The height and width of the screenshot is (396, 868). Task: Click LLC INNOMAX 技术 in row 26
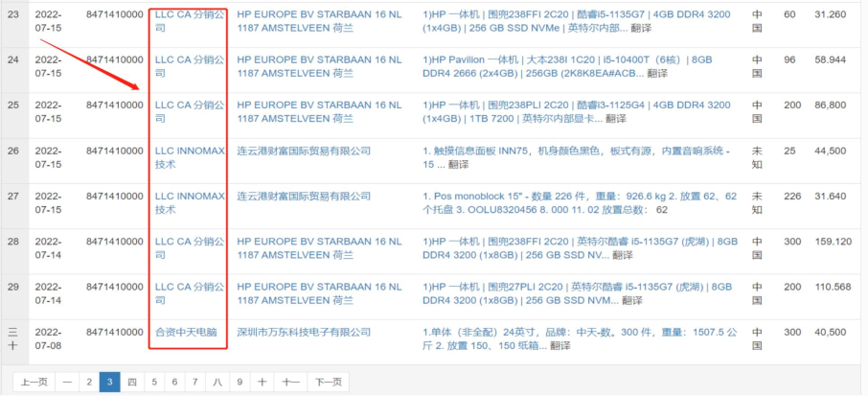(188, 157)
